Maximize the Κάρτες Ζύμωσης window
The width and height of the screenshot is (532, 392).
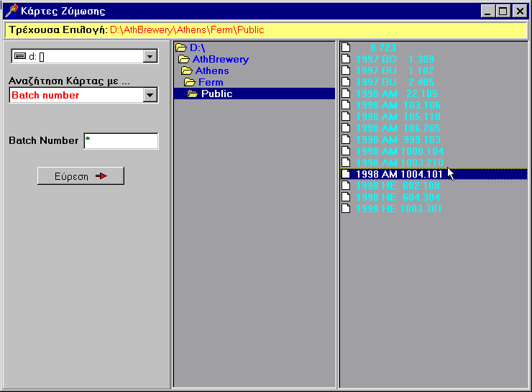[503, 11]
